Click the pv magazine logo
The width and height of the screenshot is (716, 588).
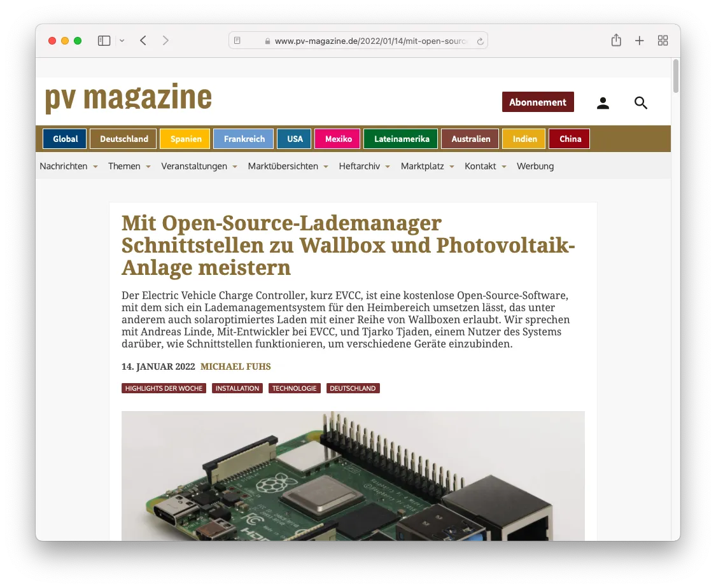point(129,98)
